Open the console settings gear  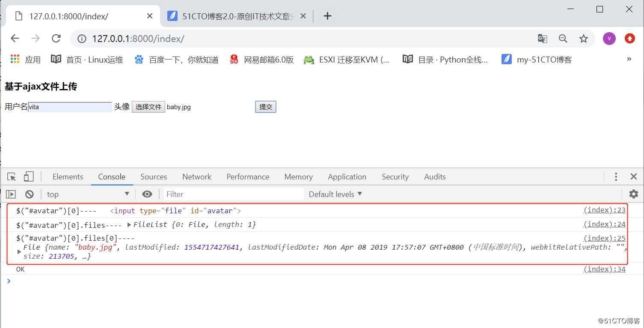click(x=633, y=194)
